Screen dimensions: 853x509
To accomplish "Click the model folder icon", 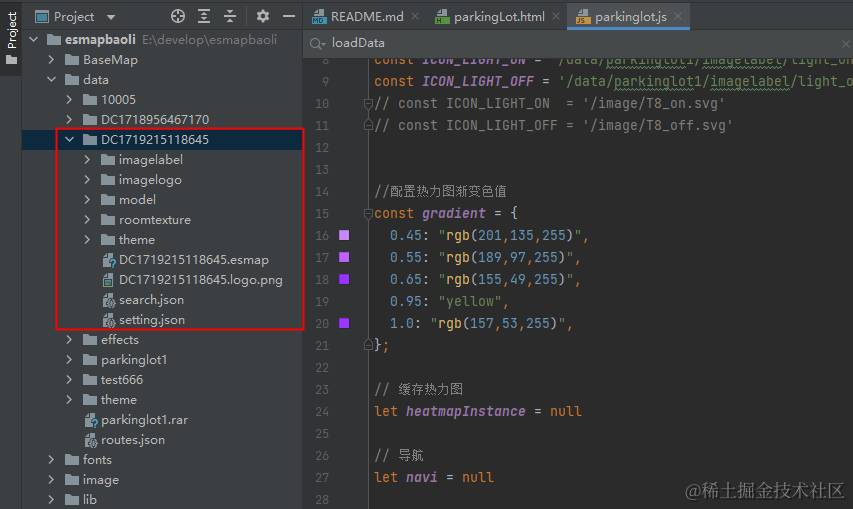I will [x=108, y=200].
